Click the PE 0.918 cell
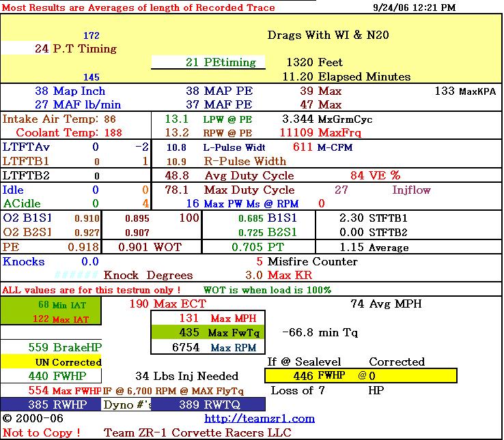 click(51, 247)
